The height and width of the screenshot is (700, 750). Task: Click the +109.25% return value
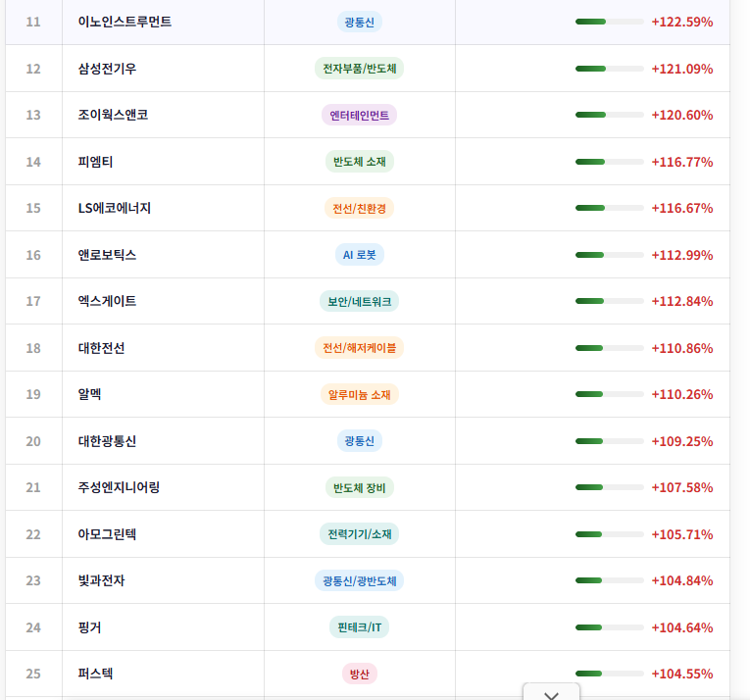point(682,441)
